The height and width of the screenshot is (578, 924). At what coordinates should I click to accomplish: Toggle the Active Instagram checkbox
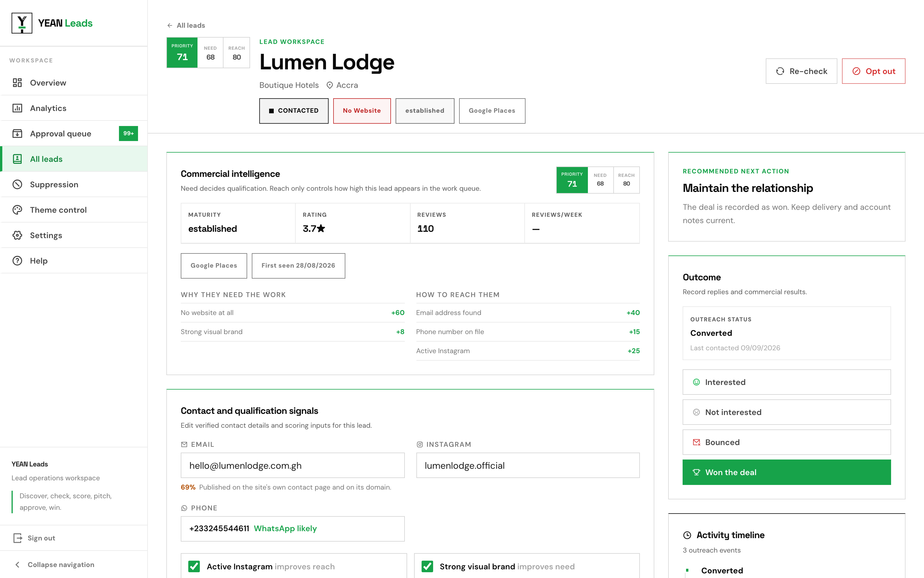point(194,566)
